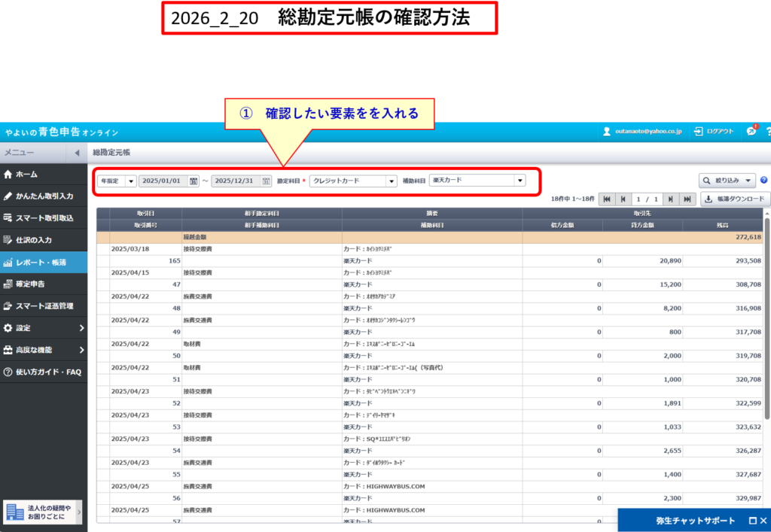Click the ledger table vertical scrollbar

[766, 316]
